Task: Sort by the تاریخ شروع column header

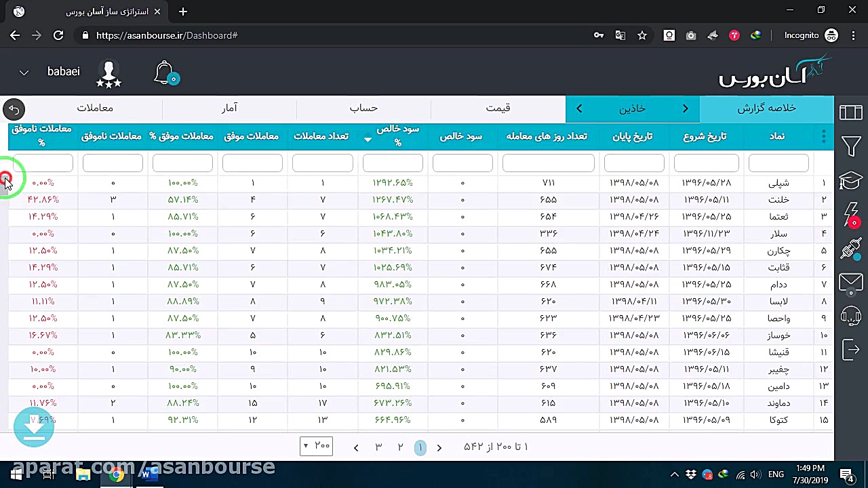Action: pyautogui.click(x=705, y=136)
